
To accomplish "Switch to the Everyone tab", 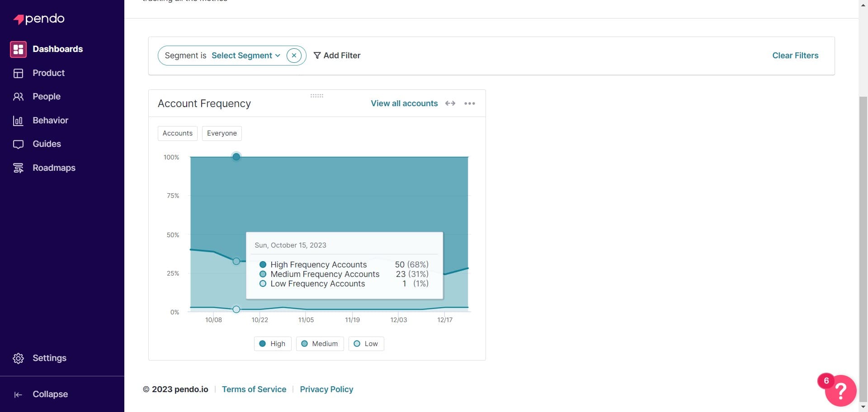I will coord(222,133).
